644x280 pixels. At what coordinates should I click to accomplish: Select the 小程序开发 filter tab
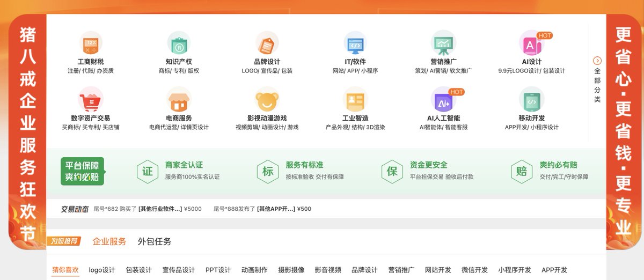click(515, 270)
